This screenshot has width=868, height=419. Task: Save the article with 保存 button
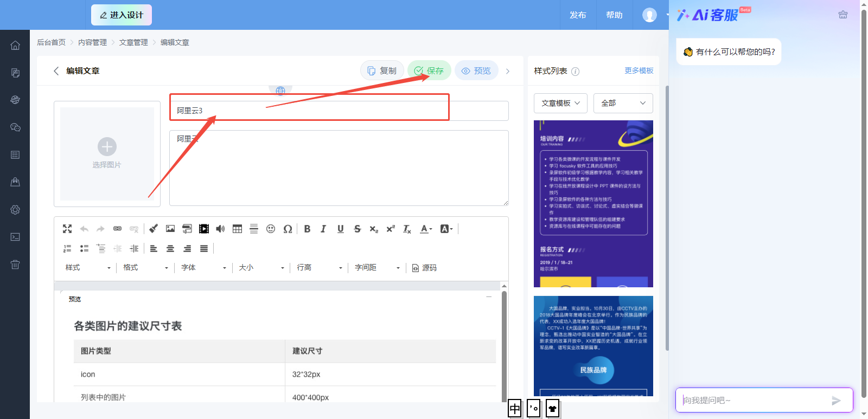pyautogui.click(x=429, y=70)
